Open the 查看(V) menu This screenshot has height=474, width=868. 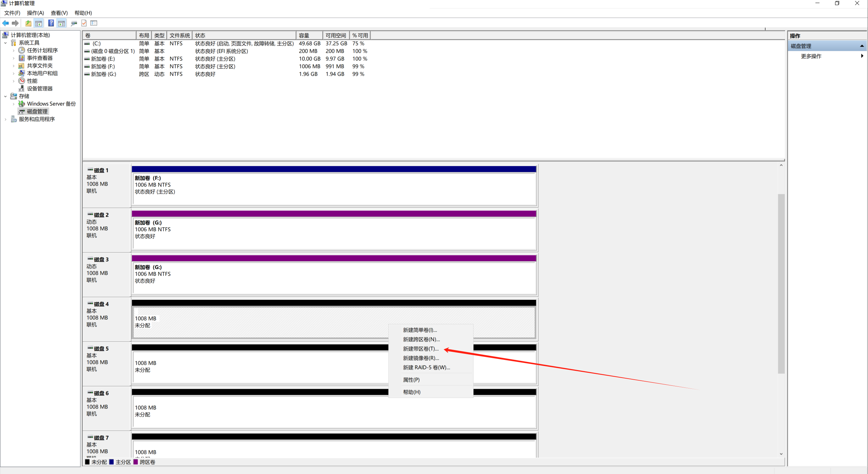tap(59, 13)
